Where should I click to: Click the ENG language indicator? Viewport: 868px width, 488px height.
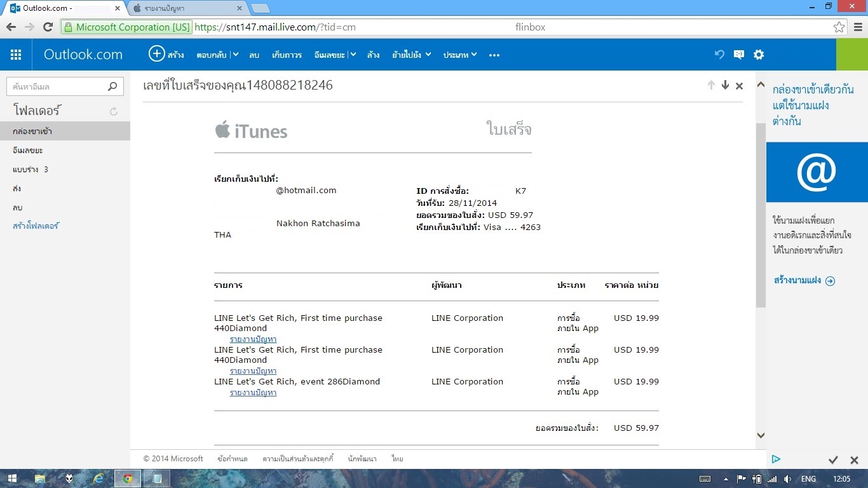tap(808, 478)
